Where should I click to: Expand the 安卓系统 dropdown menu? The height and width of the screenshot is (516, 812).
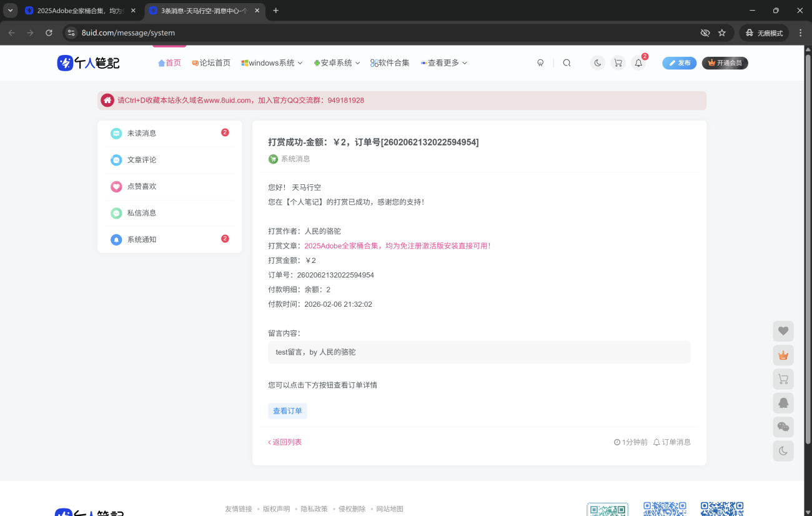coord(337,62)
